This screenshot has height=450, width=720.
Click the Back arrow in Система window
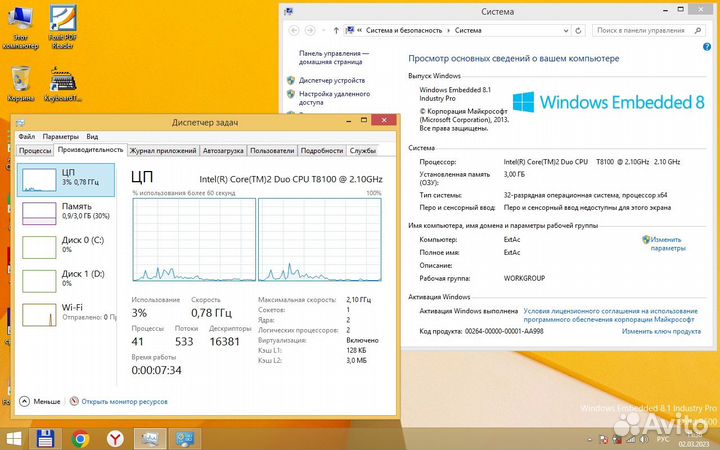pyautogui.click(x=294, y=30)
